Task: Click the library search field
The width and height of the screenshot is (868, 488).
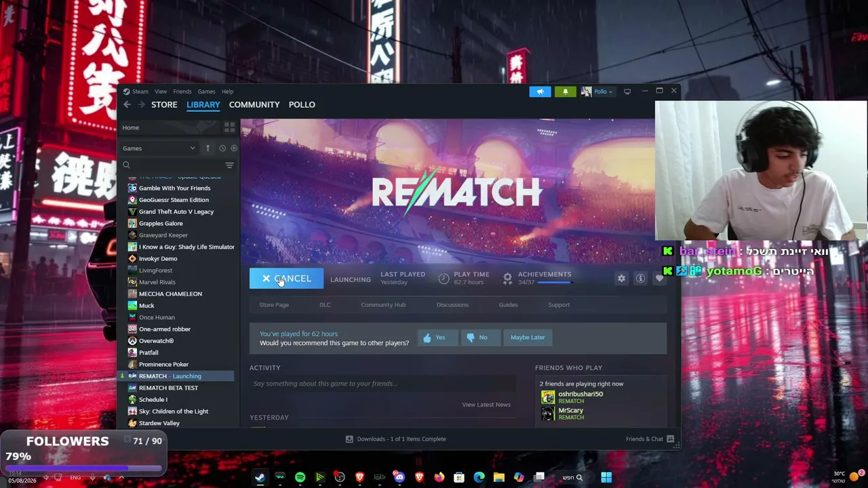Action: [x=173, y=165]
